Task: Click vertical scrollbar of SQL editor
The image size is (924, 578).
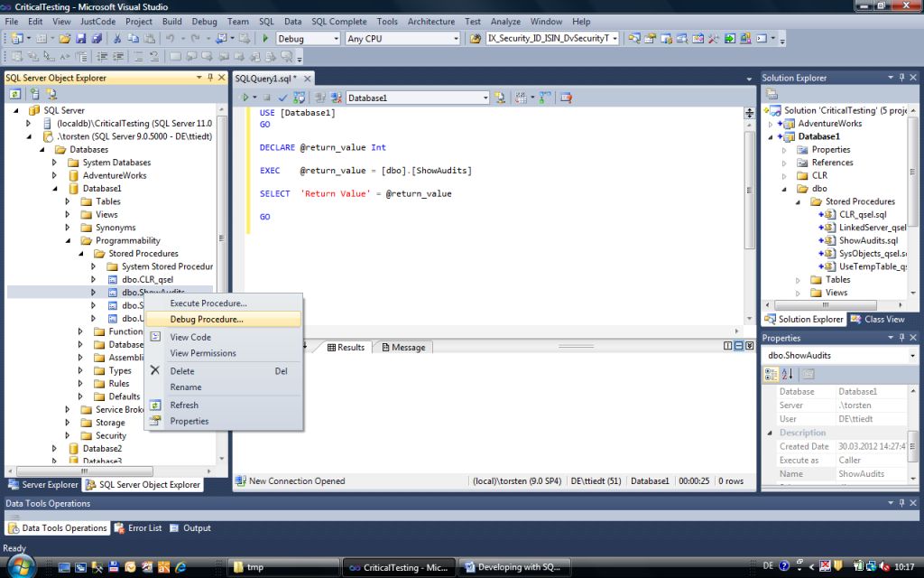Action: (x=750, y=189)
